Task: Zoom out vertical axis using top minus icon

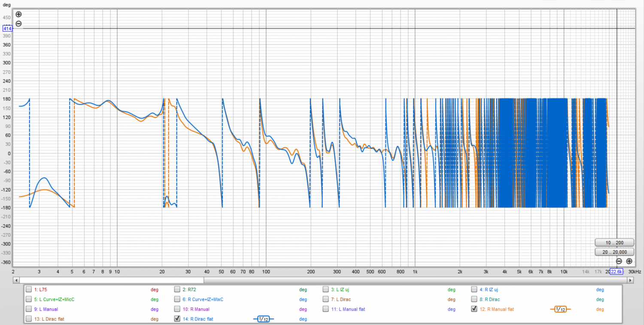Action: pyautogui.click(x=18, y=24)
